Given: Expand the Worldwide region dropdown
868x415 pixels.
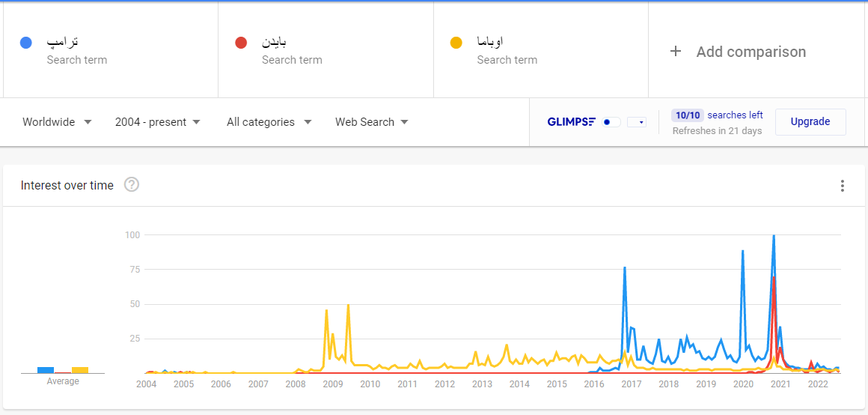Looking at the screenshot, I should pos(57,122).
